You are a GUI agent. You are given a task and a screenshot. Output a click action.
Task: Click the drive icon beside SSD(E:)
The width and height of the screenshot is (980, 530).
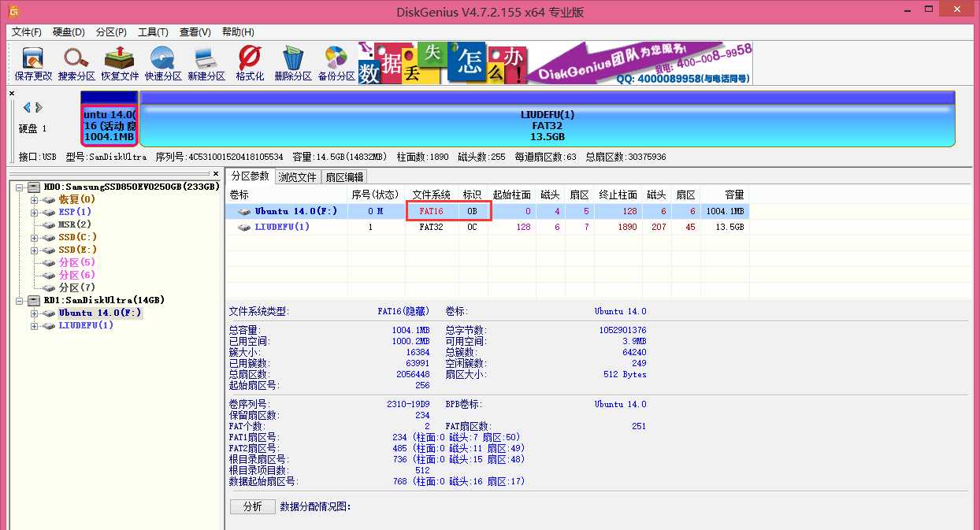click(x=49, y=250)
